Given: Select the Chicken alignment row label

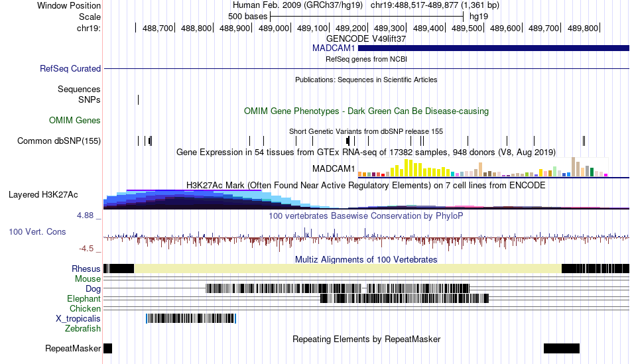Looking at the screenshot, I should tap(85, 308).
